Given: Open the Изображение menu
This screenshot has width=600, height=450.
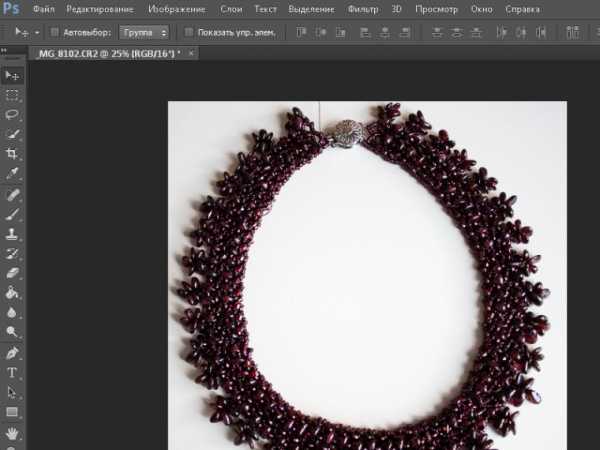Looking at the screenshot, I should [x=177, y=9].
